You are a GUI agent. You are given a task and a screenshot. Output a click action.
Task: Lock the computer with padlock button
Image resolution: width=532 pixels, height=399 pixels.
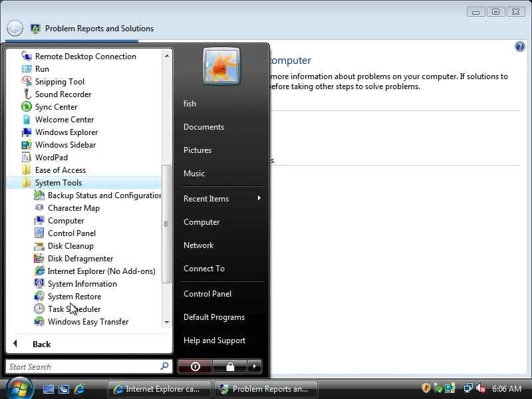pos(230,366)
